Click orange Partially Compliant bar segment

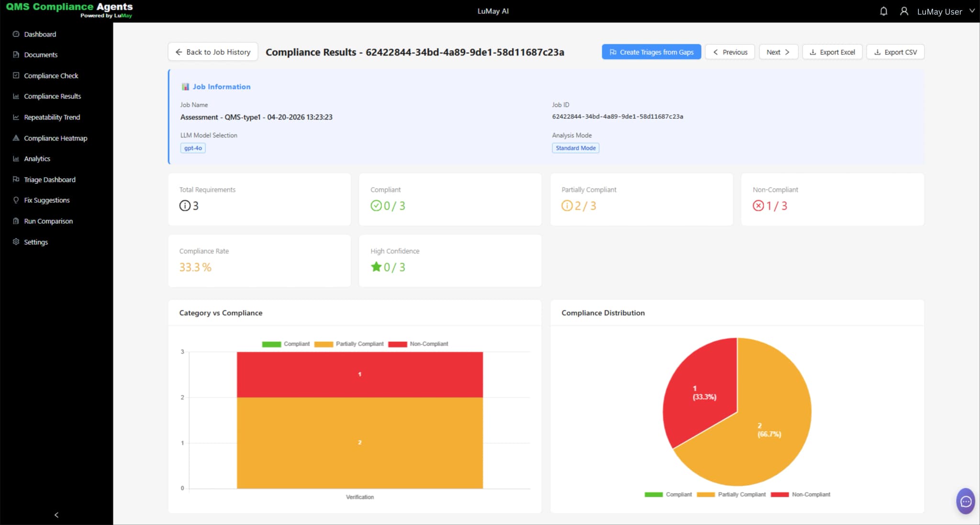(360, 443)
